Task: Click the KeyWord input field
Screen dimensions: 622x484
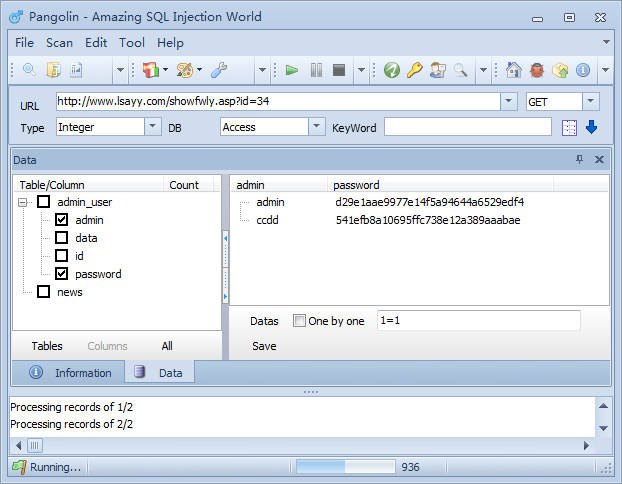Action: [468, 127]
